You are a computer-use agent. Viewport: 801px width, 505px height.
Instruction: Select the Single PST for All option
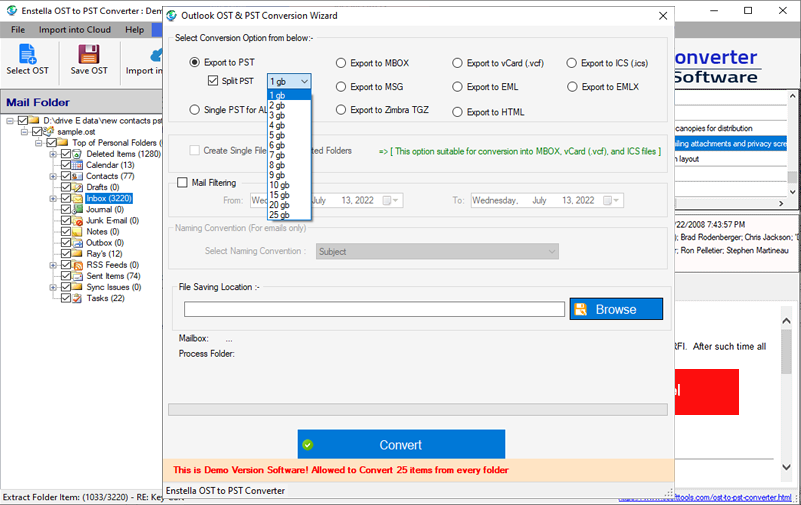pyautogui.click(x=194, y=110)
